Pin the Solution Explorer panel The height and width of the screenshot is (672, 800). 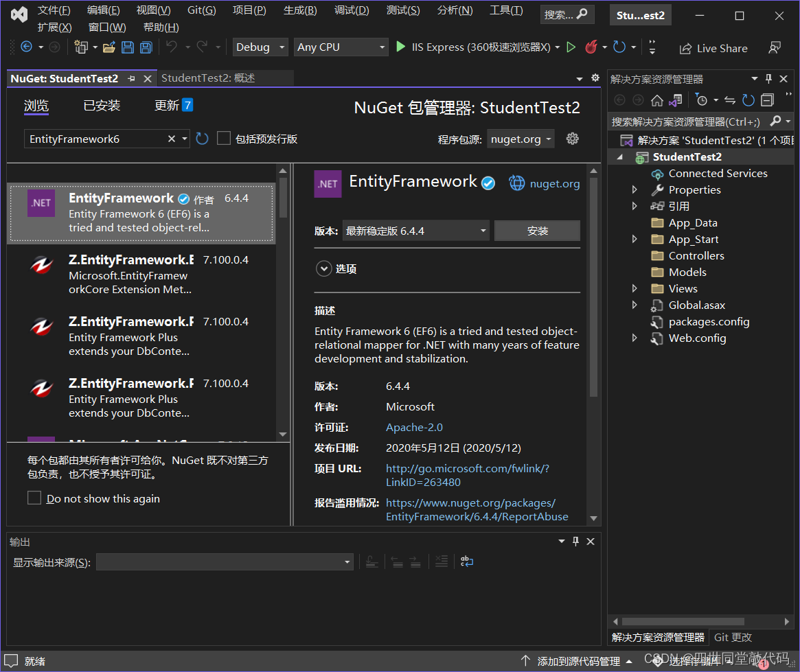[769, 78]
